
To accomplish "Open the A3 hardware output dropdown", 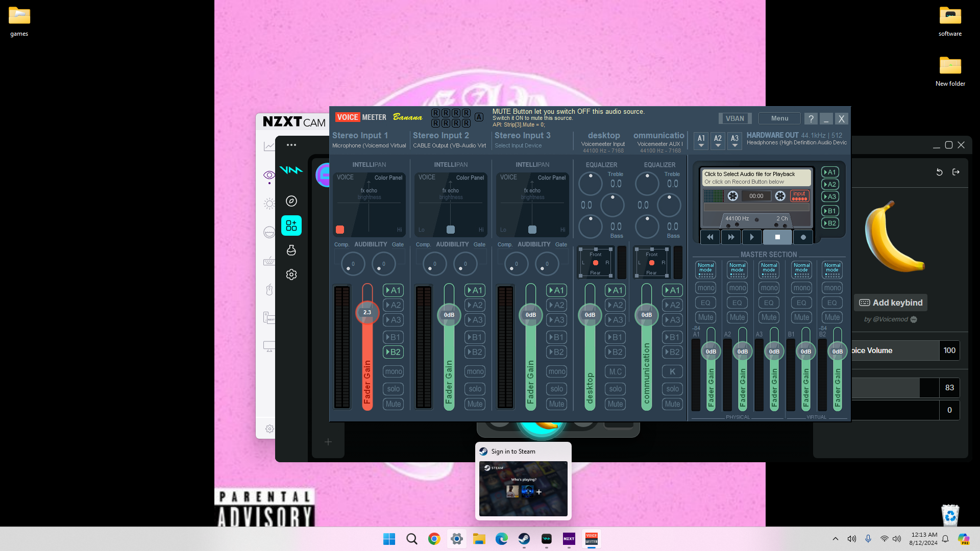I will pyautogui.click(x=734, y=140).
